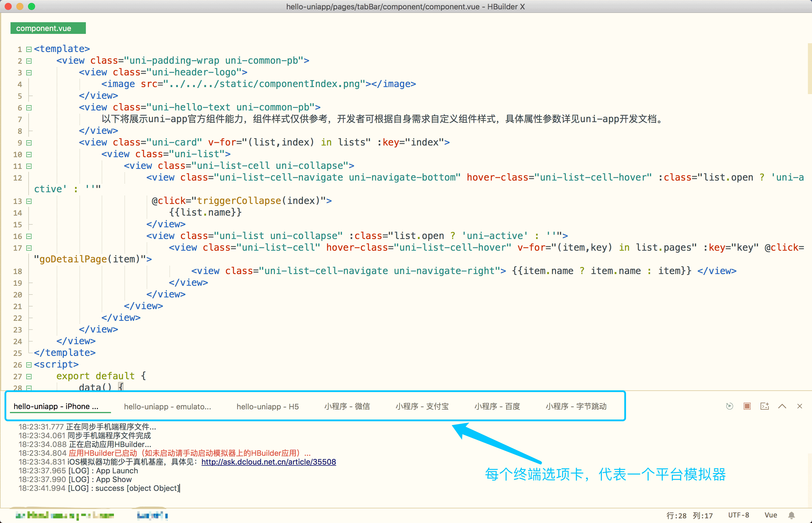Click line number 12 in the gutter

tap(18, 178)
